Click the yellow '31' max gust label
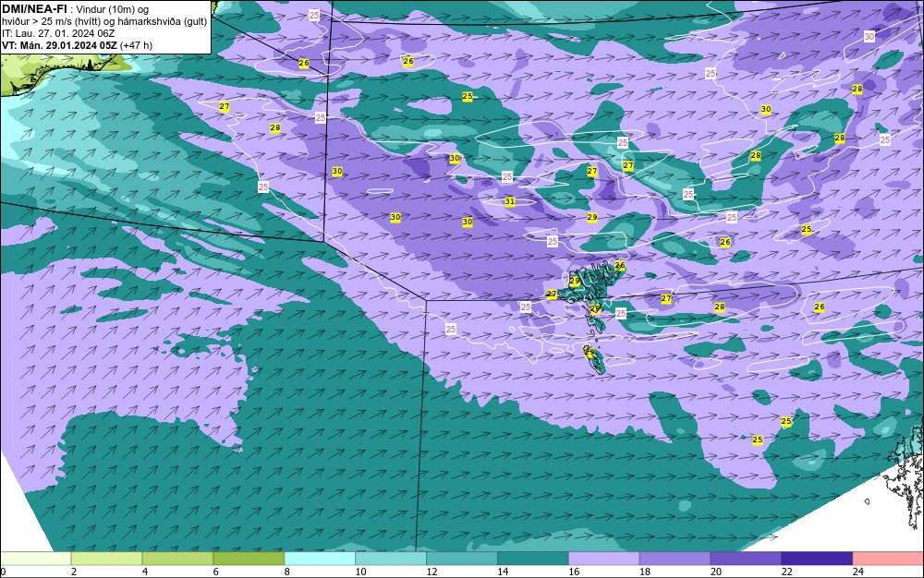The image size is (924, 578). 510,201
